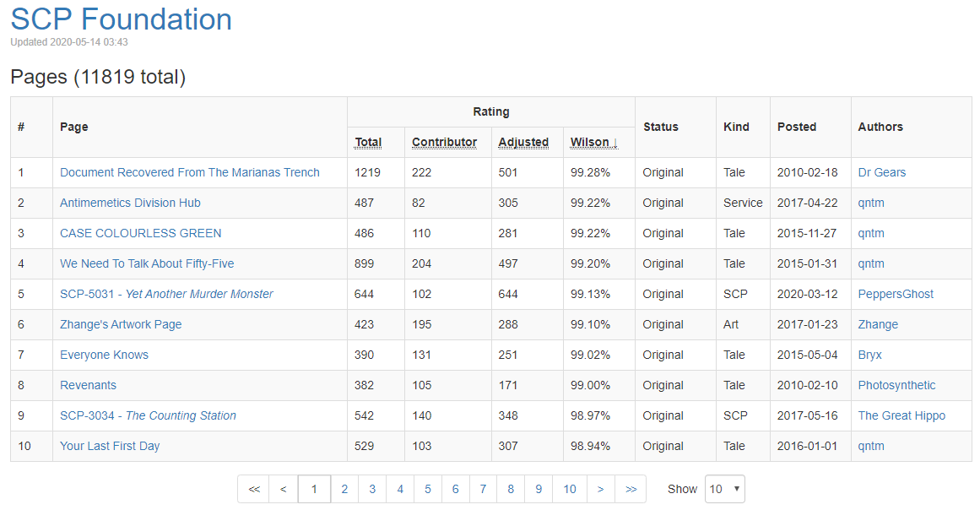Go to next page with > button
The image size is (980, 510).
(x=601, y=489)
